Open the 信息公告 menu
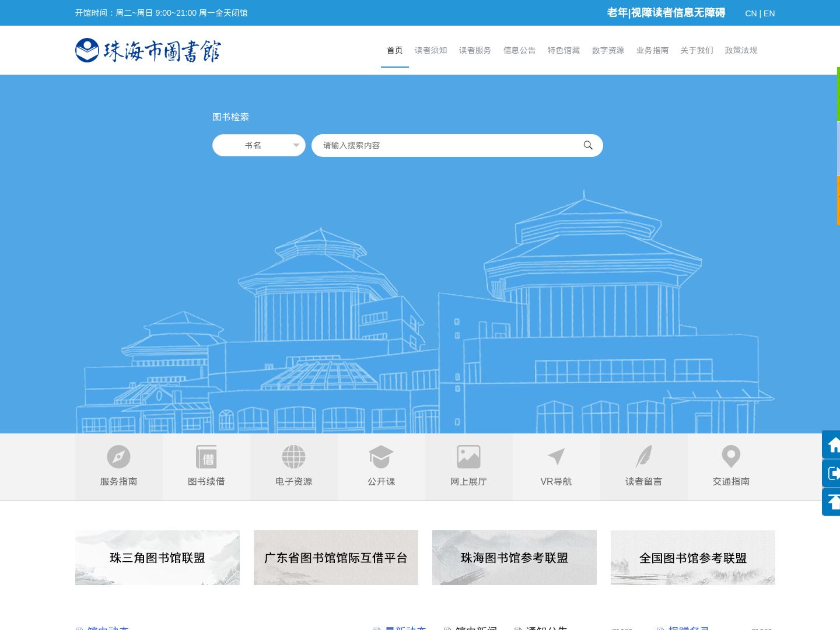The width and height of the screenshot is (840, 630). tap(520, 50)
